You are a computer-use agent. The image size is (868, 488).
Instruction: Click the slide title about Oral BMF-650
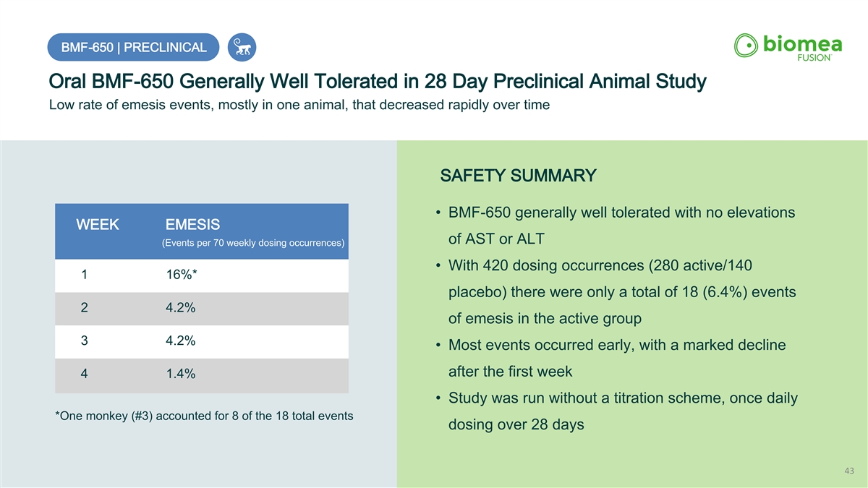pos(377,81)
